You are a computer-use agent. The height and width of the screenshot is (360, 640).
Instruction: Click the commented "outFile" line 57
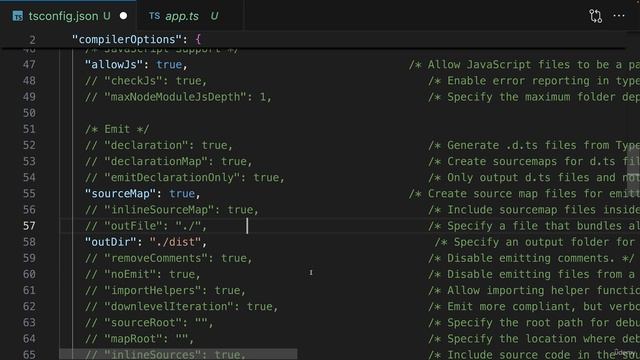pyautogui.click(x=146, y=226)
